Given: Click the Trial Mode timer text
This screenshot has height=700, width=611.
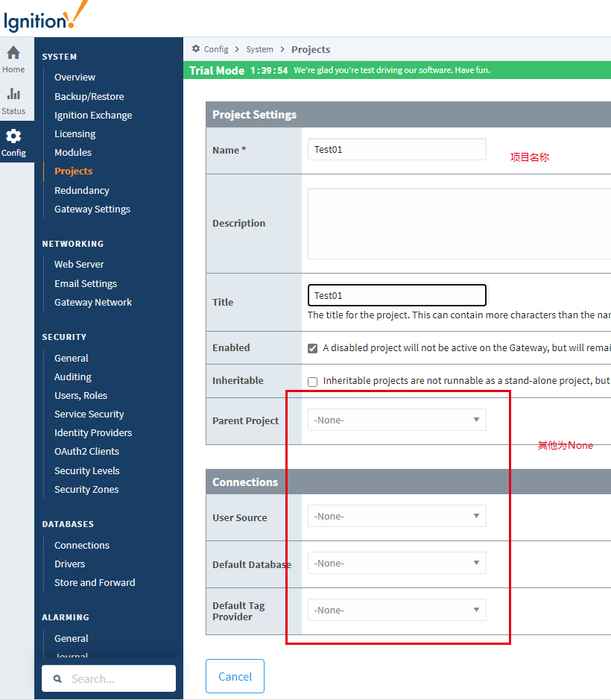Looking at the screenshot, I should (269, 71).
